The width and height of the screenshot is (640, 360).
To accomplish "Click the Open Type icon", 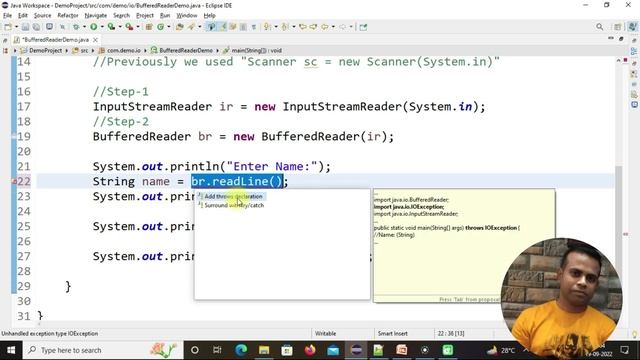I will tap(180, 27).
